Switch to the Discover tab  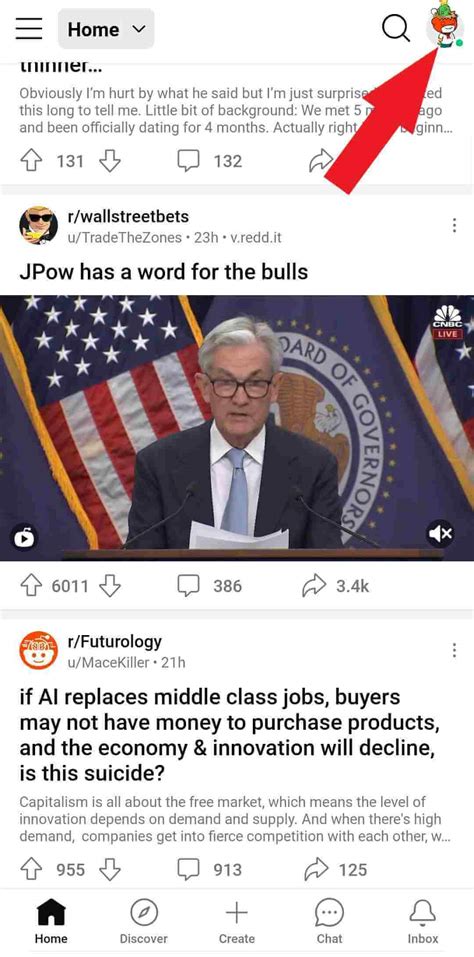pos(143,922)
